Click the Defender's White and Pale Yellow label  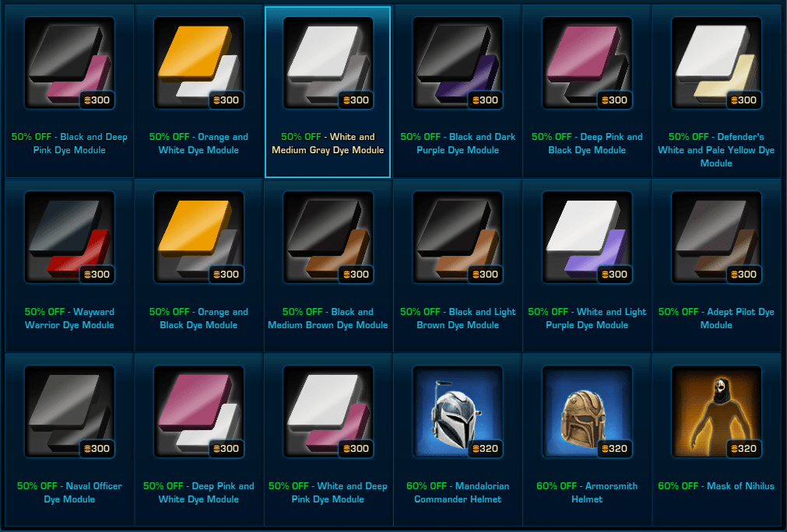point(716,150)
